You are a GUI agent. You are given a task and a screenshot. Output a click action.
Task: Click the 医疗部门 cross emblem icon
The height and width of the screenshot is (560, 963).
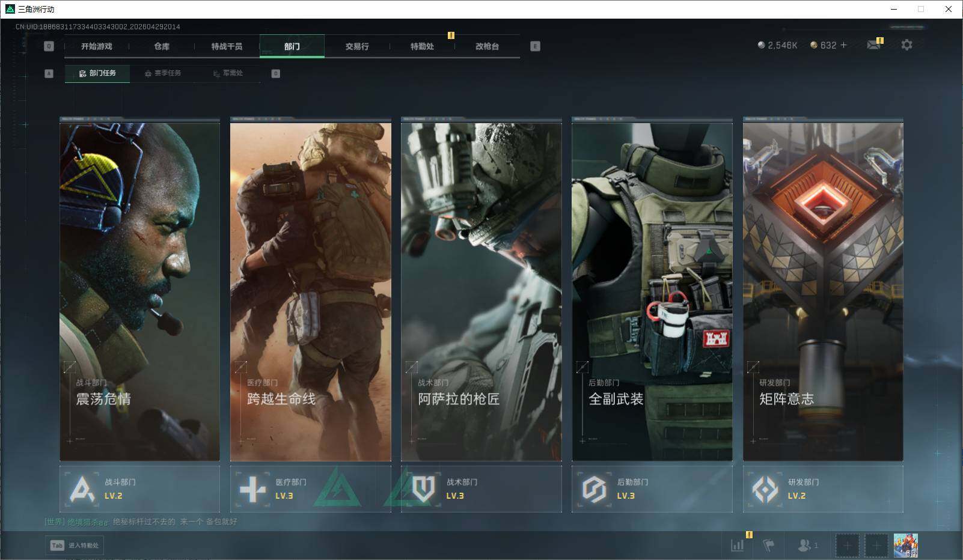tap(252, 489)
